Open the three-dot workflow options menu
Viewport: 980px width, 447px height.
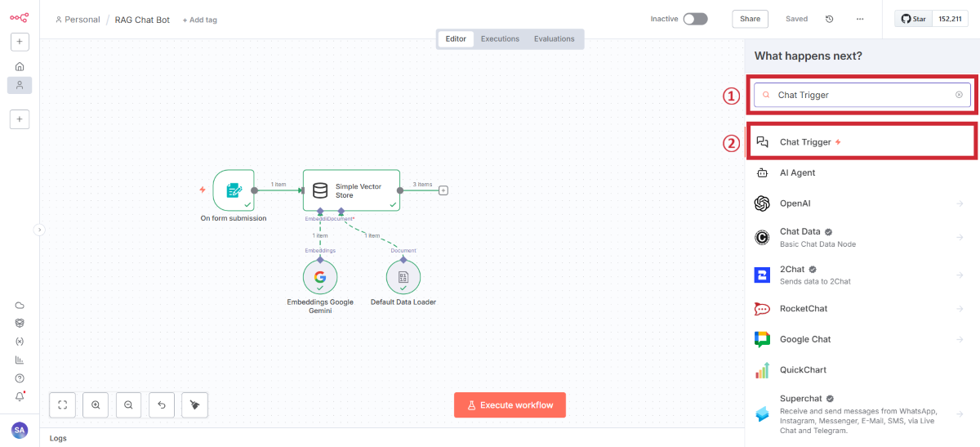point(860,19)
